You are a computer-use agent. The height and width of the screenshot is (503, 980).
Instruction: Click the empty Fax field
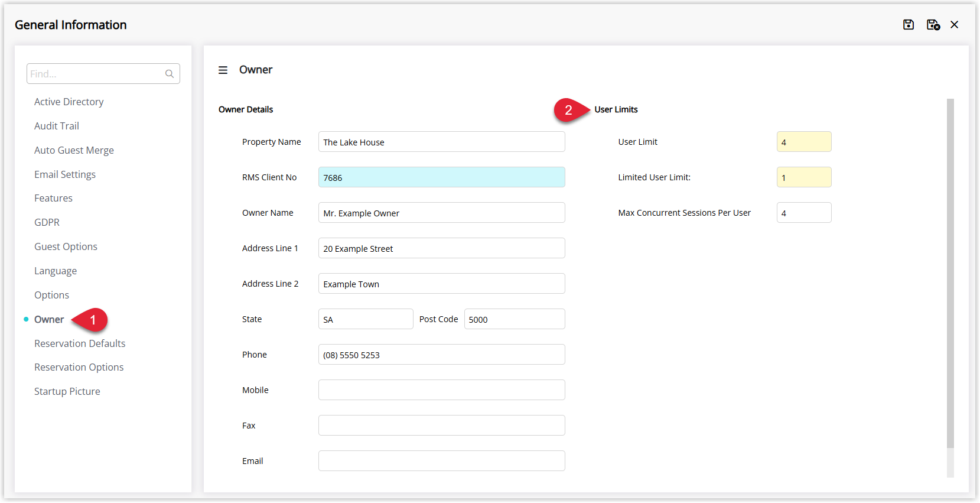(441, 426)
